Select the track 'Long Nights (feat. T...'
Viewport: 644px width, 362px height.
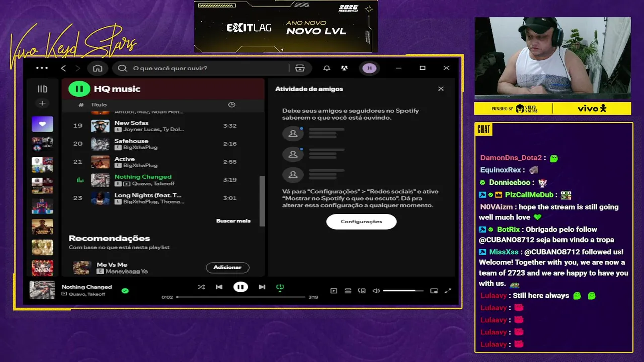(x=163, y=198)
